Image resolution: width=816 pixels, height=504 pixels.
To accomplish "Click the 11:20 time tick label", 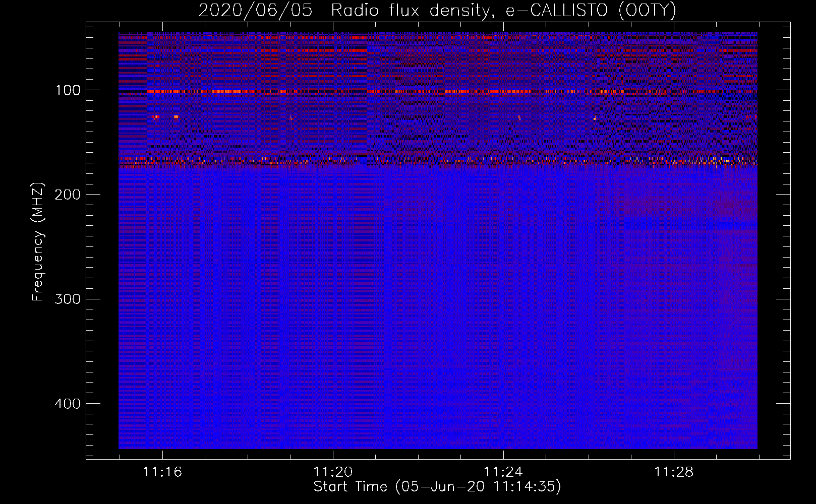I will [x=333, y=472].
